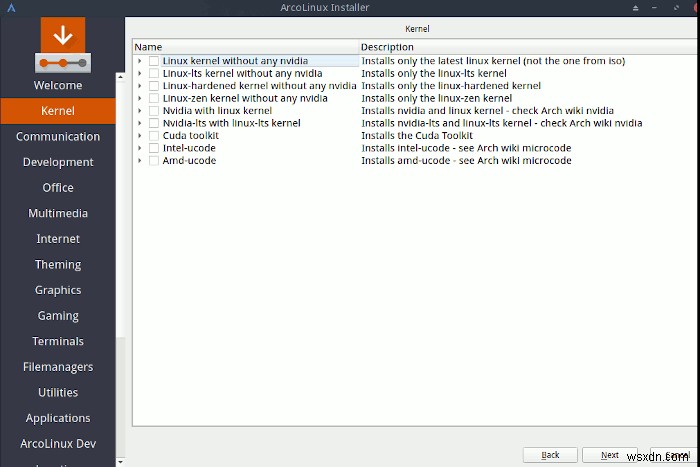This screenshot has width=700, height=467.
Task: Click the Next button
Action: 609,455
